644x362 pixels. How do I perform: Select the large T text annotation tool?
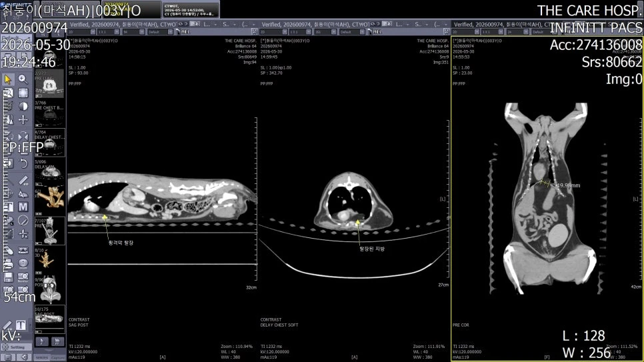(21, 325)
